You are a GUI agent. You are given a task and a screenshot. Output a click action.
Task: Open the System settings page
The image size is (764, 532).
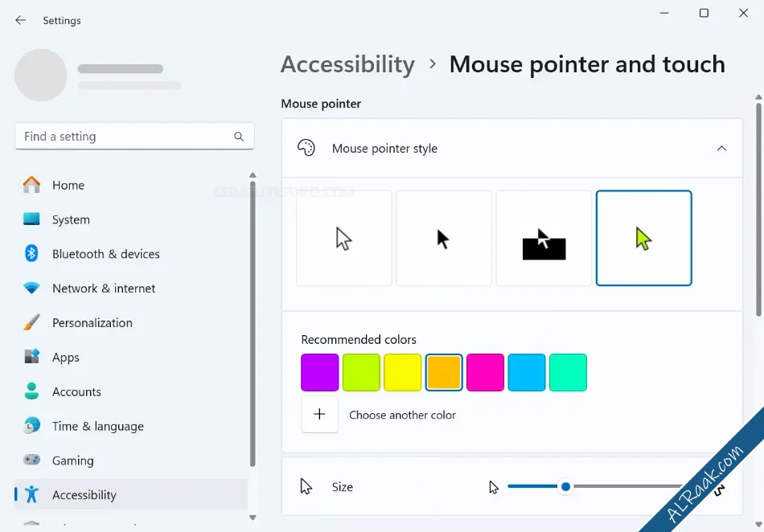[x=132, y=219]
